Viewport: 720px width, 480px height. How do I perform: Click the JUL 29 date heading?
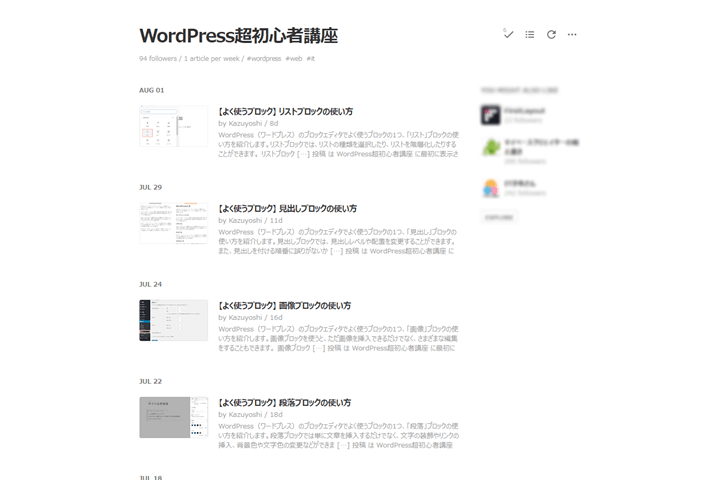[151, 187]
